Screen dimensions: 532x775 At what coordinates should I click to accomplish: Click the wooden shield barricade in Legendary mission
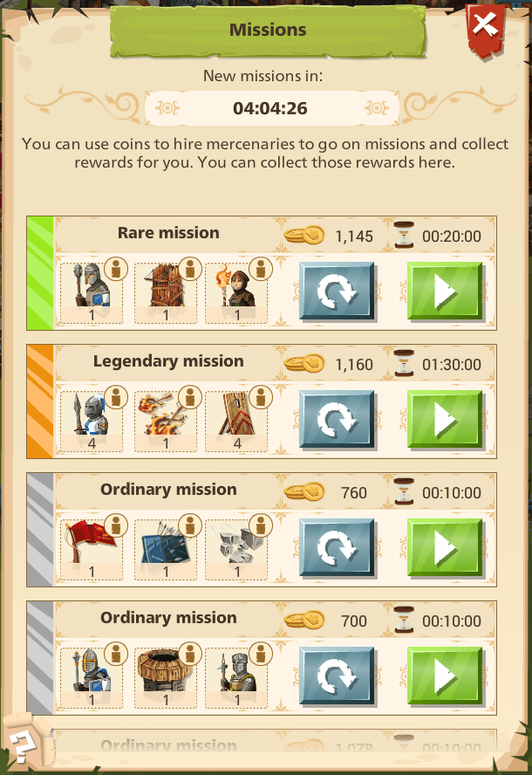tap(236, 421)
